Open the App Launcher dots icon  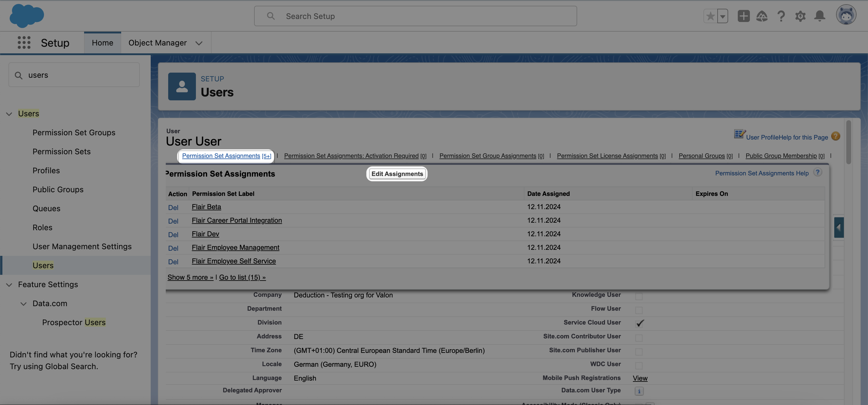tap(24, 42)
